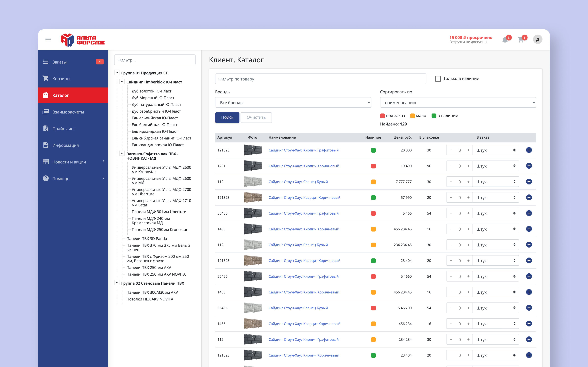588x367 pixels.
Task: Collapse the Сайдинг Timberblok Ю-Пласт node
Action: [x=122, y=82]
